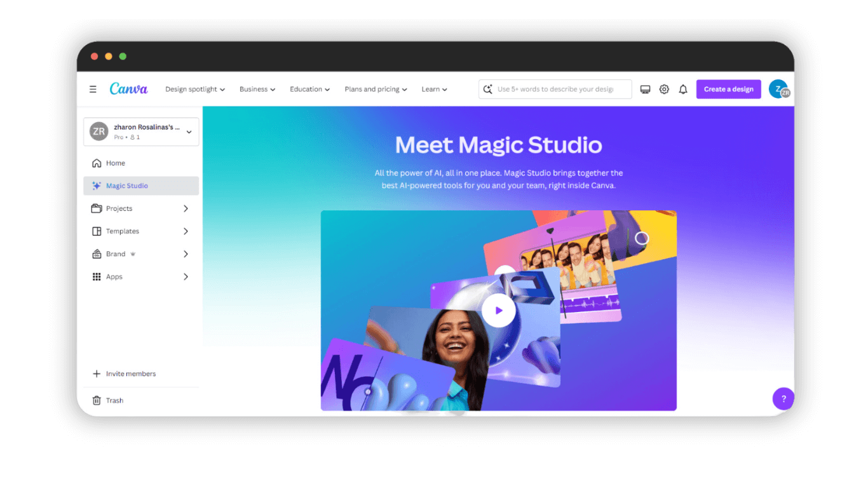Open help with the question mark button

783,398
